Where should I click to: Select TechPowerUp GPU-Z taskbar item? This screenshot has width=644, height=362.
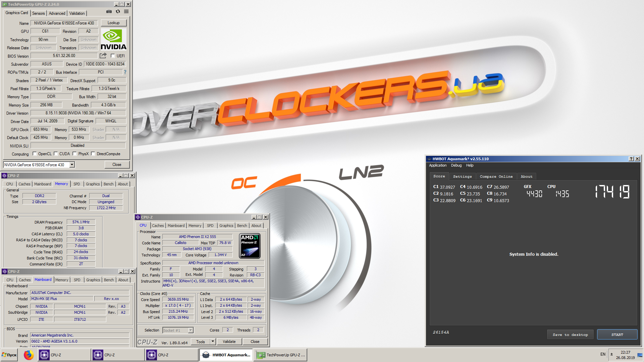pos(280,355)
